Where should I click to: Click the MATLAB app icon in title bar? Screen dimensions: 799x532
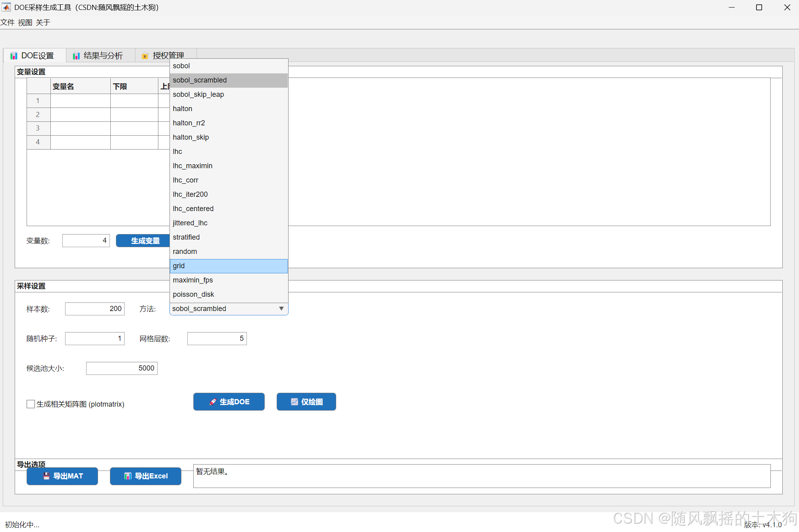(6, 7)
